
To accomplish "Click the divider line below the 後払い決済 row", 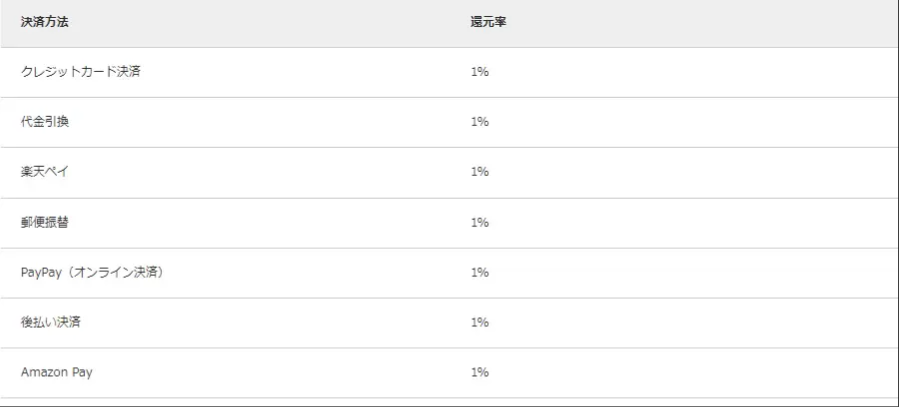I will click(x=449, y=348).
